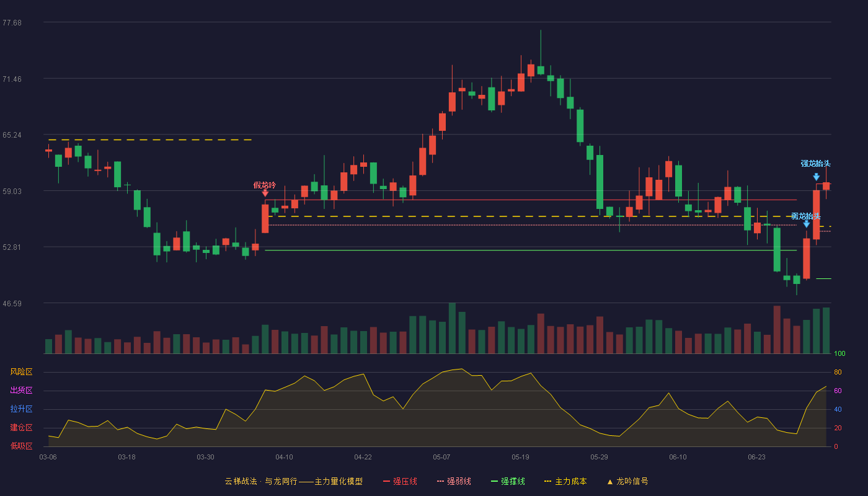868x496 pixels.
Task: Click the 71.46 price axis label
Action: click(12, 79)
